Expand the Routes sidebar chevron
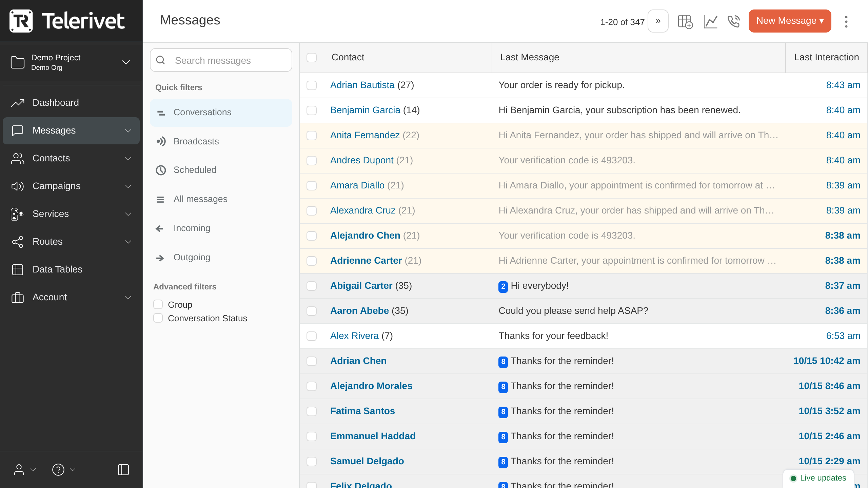Viewport: 868px width, 488px height. pos(128,242)
